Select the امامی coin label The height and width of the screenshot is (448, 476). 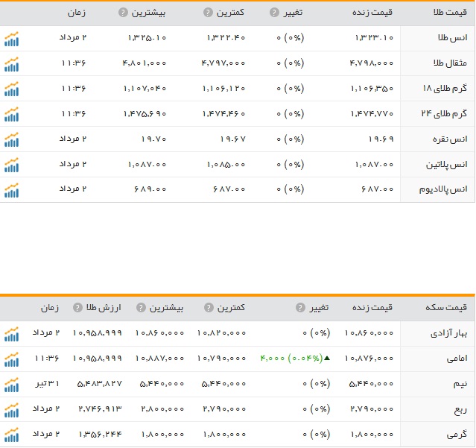457,359
